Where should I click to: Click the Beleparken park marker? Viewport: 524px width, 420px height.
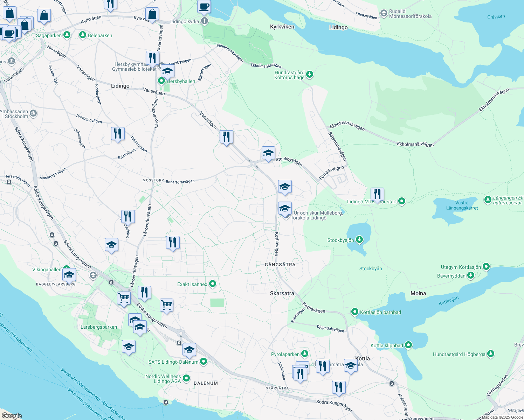pos(83,35)
